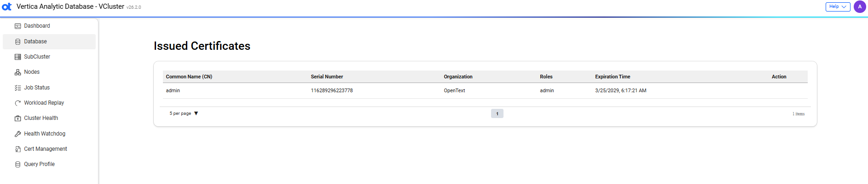
Task: Click the Cluster Health medical kit icon
Action: tap(18, 119)
